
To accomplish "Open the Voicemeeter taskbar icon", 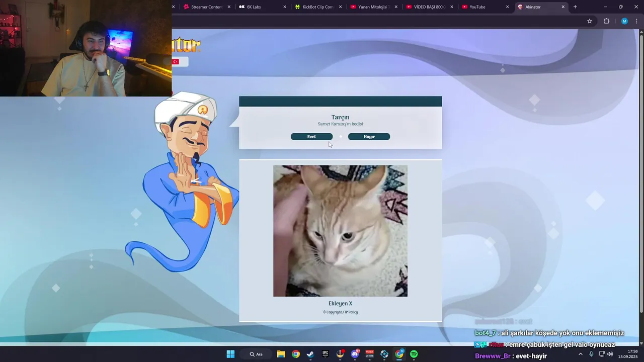I will click(x=370, y=354).
